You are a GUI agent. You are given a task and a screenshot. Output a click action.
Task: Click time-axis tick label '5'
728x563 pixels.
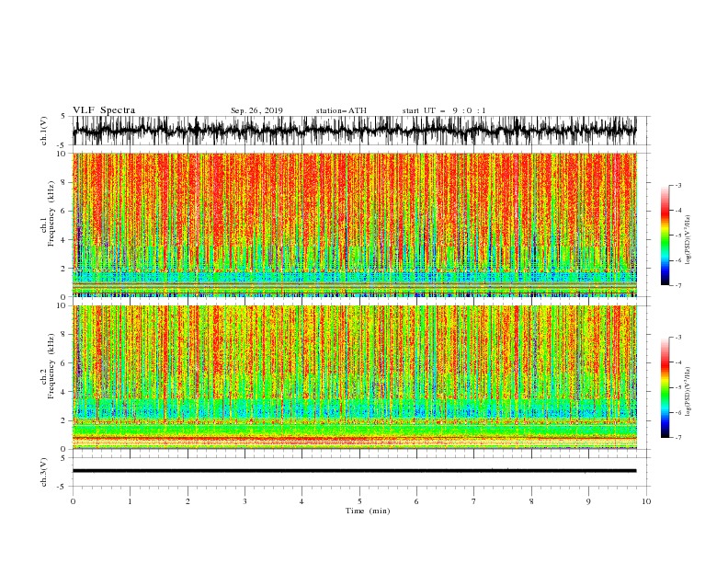(x=359, y=501)
